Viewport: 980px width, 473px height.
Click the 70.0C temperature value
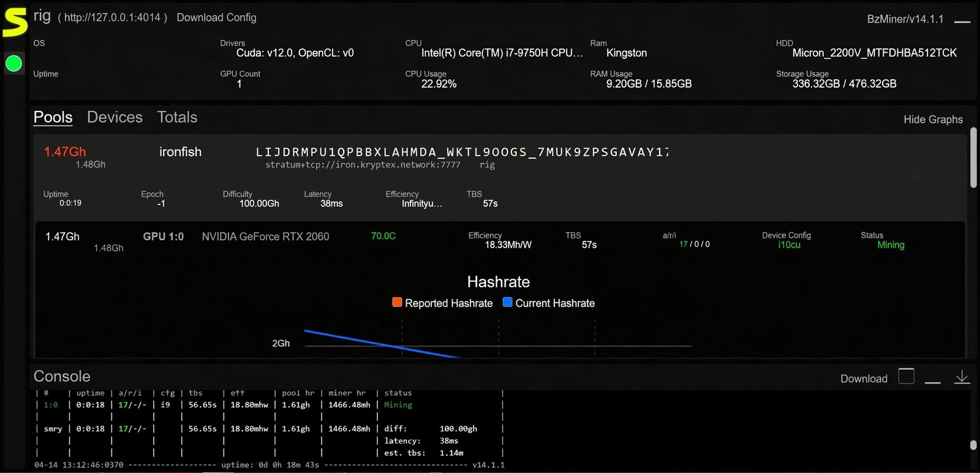tap(383, 236)
